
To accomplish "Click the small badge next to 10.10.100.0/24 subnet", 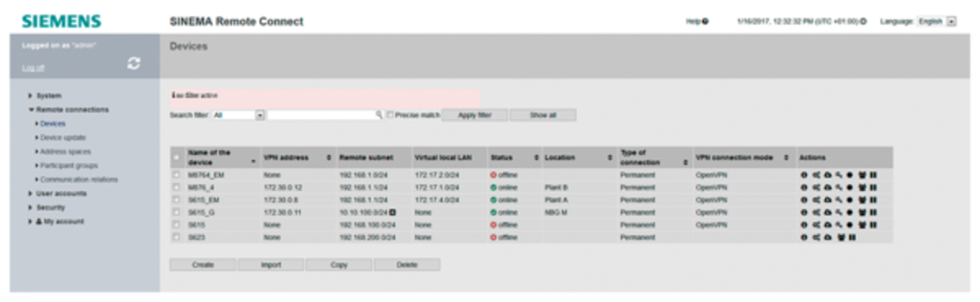I will 392,212.
